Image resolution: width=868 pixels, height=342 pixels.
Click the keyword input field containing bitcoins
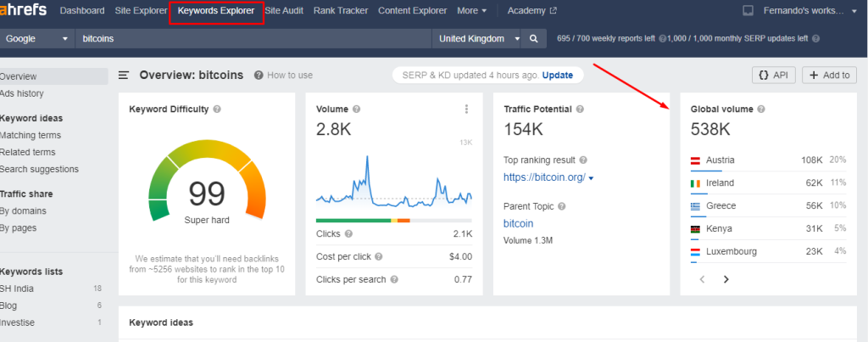[254, 39]
